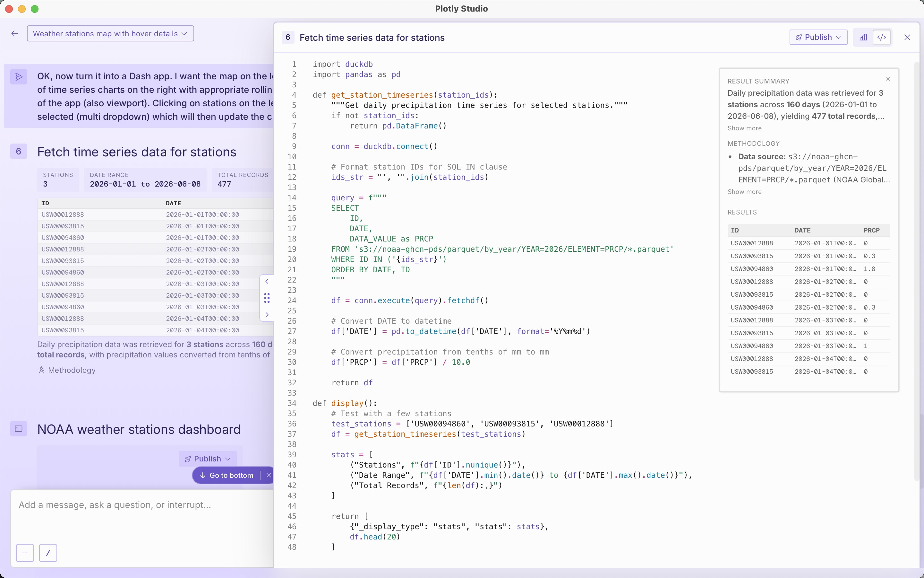Select first USW00012888 row in chat table

pyautogui.click(x=156, y=215)
